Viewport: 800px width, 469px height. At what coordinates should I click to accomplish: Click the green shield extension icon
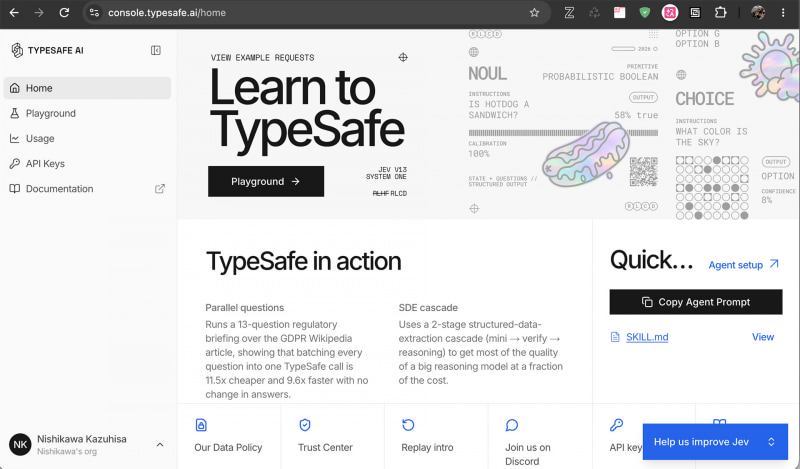tap(645, 13)
